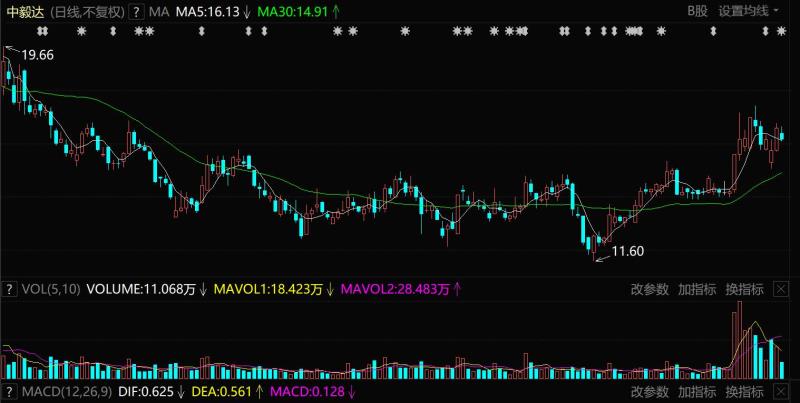The height and width of the screenshot is (403, 800).
Task: Select the MACD:0.128 value
Action: (307, 392)
